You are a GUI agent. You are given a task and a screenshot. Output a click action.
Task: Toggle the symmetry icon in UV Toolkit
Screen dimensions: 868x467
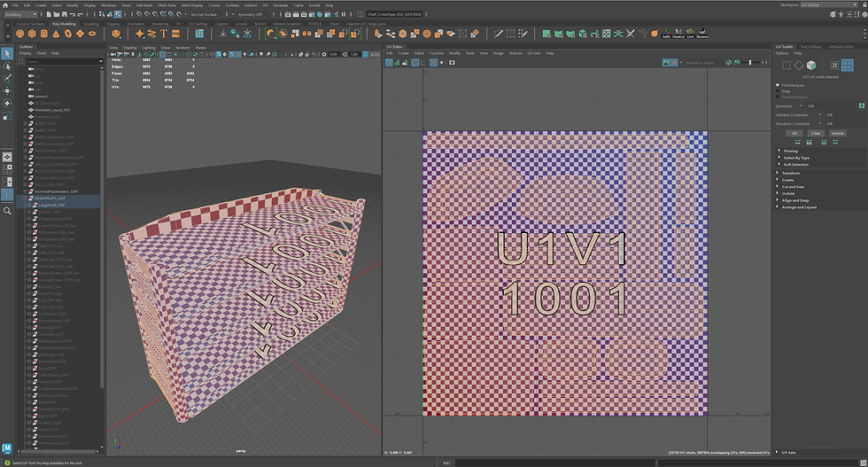coord(861,105)
